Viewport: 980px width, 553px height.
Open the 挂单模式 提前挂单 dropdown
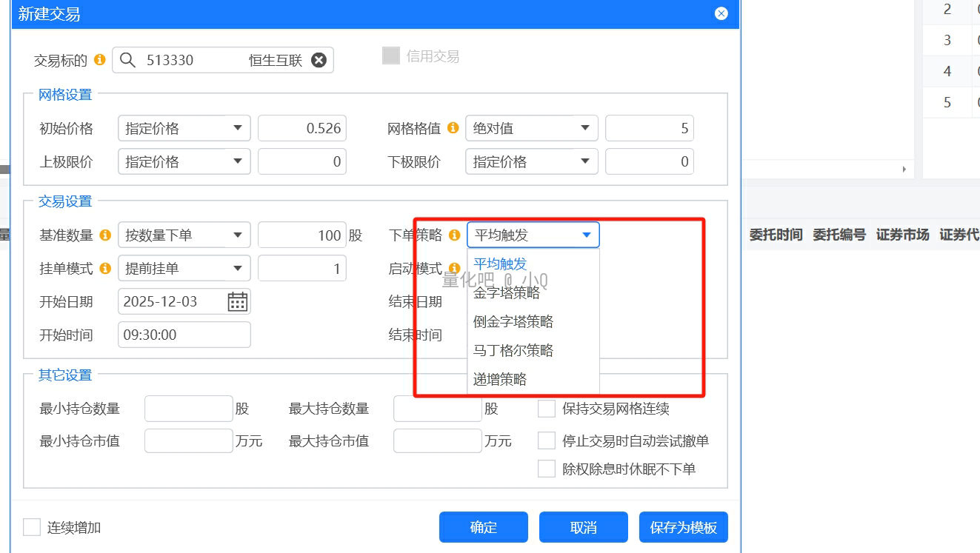pos(184,268)
